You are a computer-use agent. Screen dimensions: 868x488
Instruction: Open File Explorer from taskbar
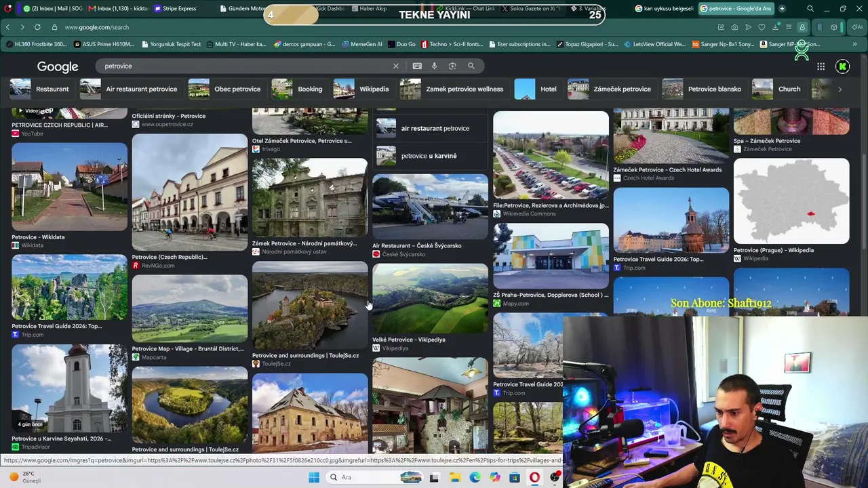pos(454,477)
